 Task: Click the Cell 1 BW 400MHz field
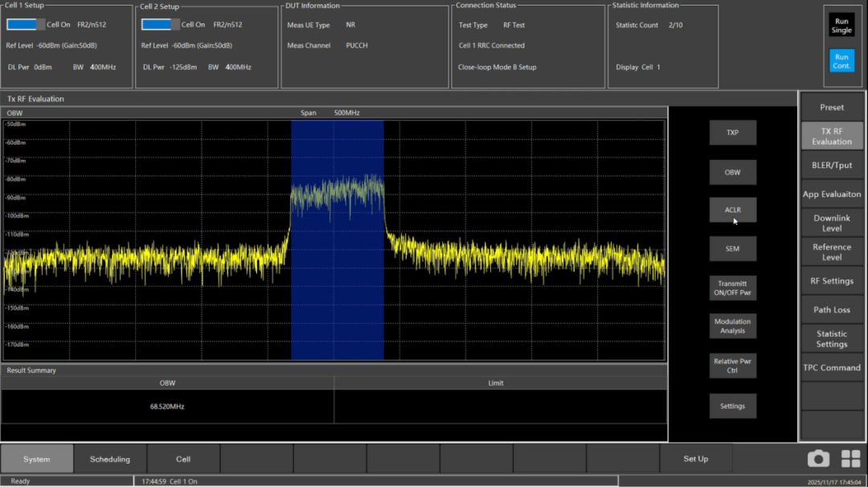(x=102, y=67)
